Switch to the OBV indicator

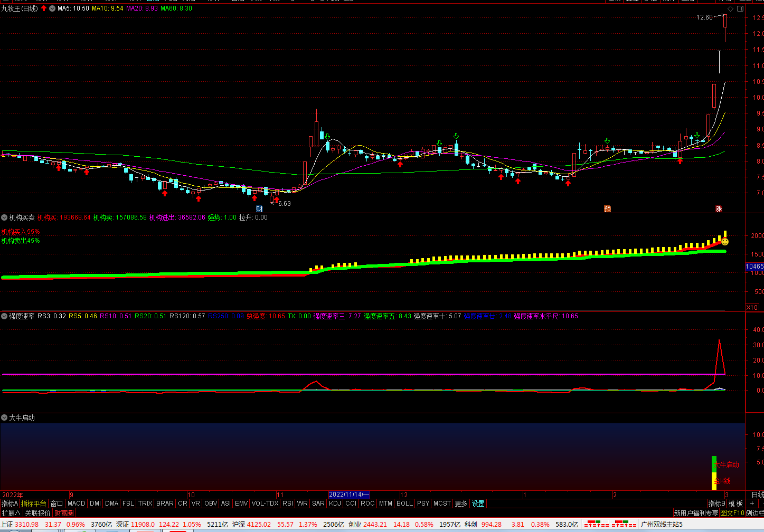click(211, 503)
